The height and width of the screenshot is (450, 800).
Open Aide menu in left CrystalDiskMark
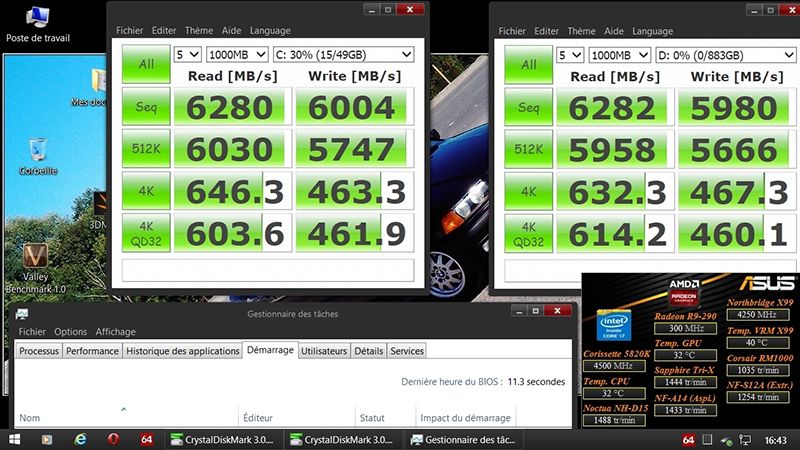[x=231, y=31]
